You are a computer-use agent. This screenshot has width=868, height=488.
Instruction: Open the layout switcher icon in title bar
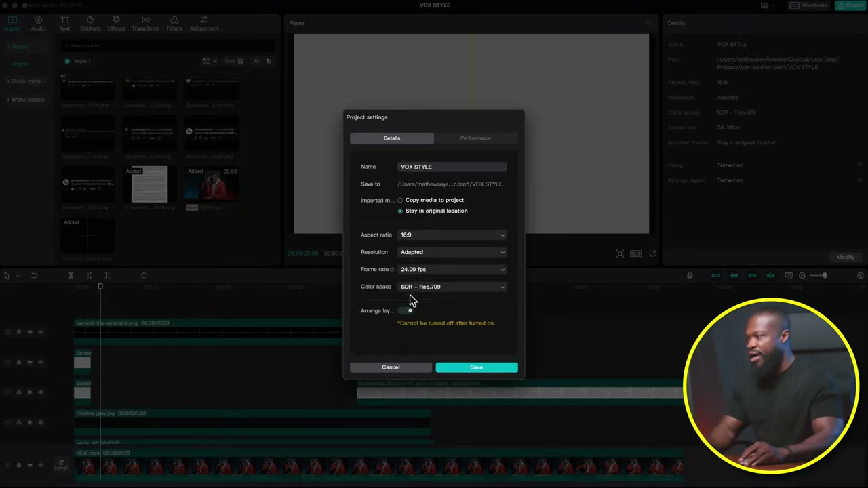click(x=765, y=5)
